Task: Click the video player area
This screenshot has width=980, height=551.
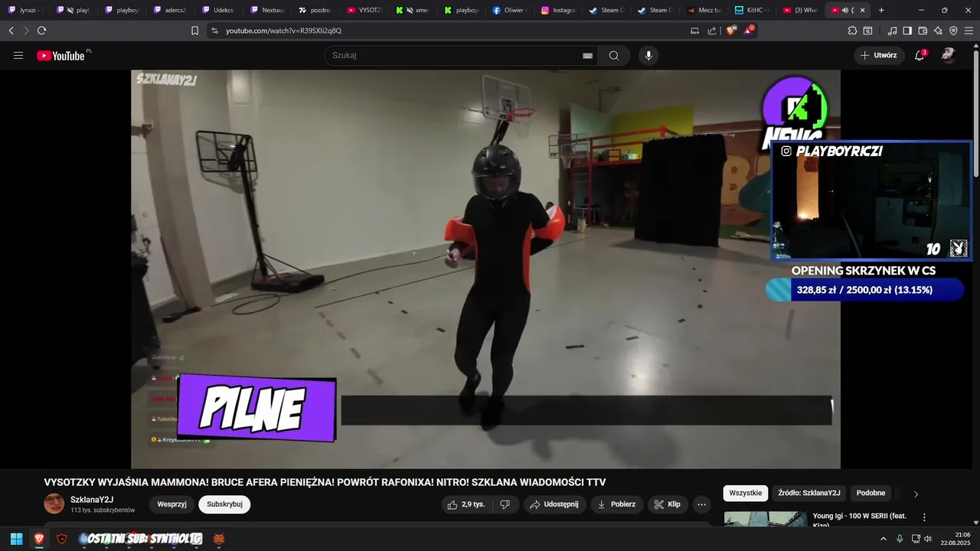Action: 485,269
